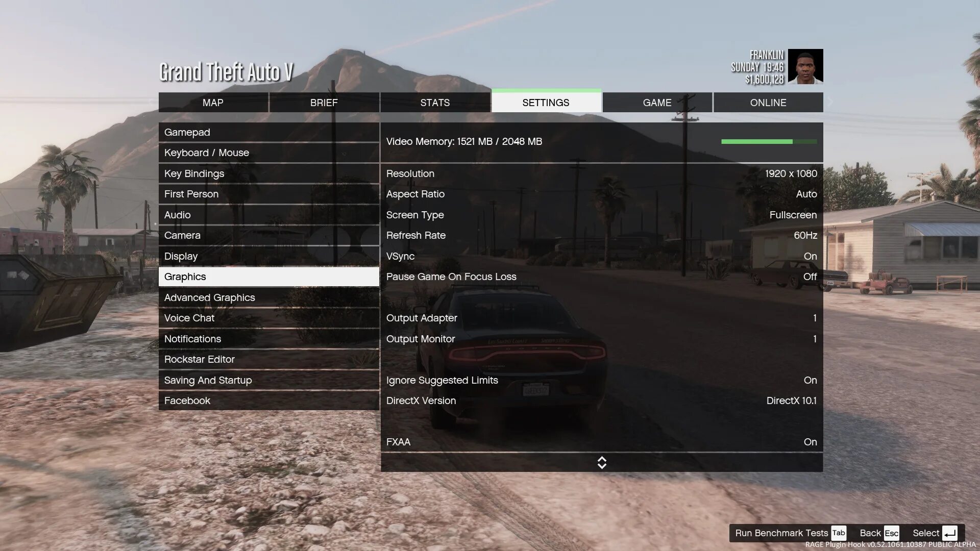Toggle Pause Game On Focus Loss
Screen dimensions: 980x551
tap(601, 277)
